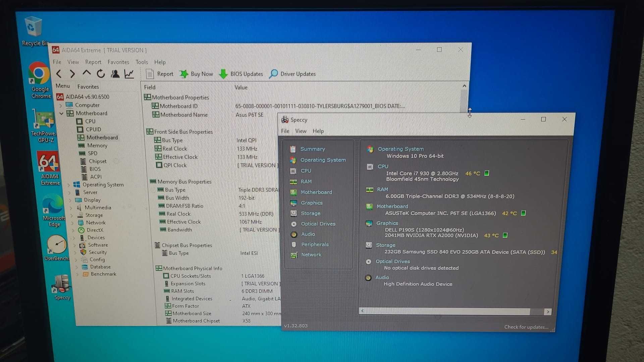The image size is (644, 362).
Task: Open AIDA64 Favorites menu
Action: (x=118, y=62)
